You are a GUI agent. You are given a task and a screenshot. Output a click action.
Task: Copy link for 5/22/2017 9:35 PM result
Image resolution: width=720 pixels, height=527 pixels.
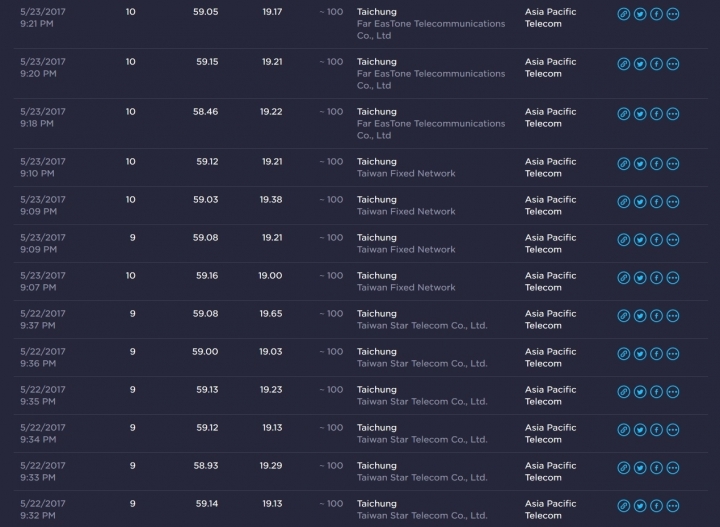623,392
